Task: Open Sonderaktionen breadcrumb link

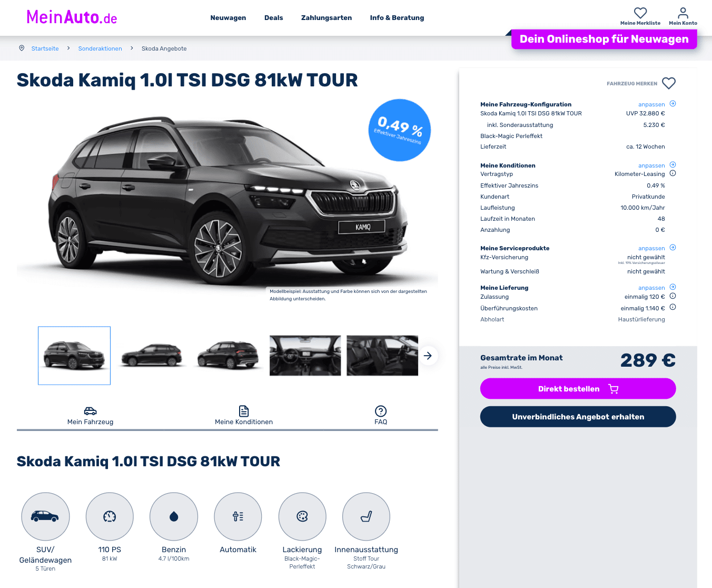Action: pos(100,48)
